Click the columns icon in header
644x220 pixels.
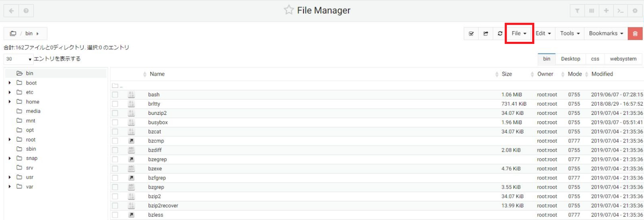pos(591,10)
